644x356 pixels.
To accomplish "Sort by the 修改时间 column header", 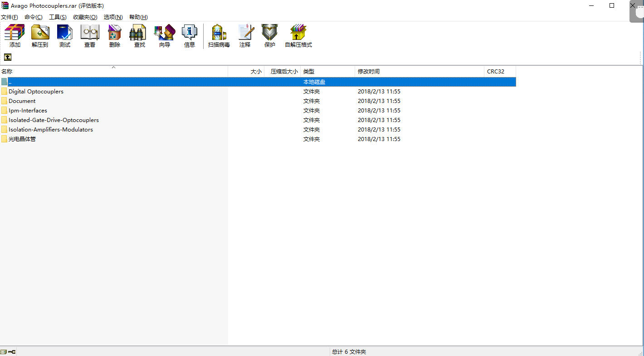I will pos(420,71).
